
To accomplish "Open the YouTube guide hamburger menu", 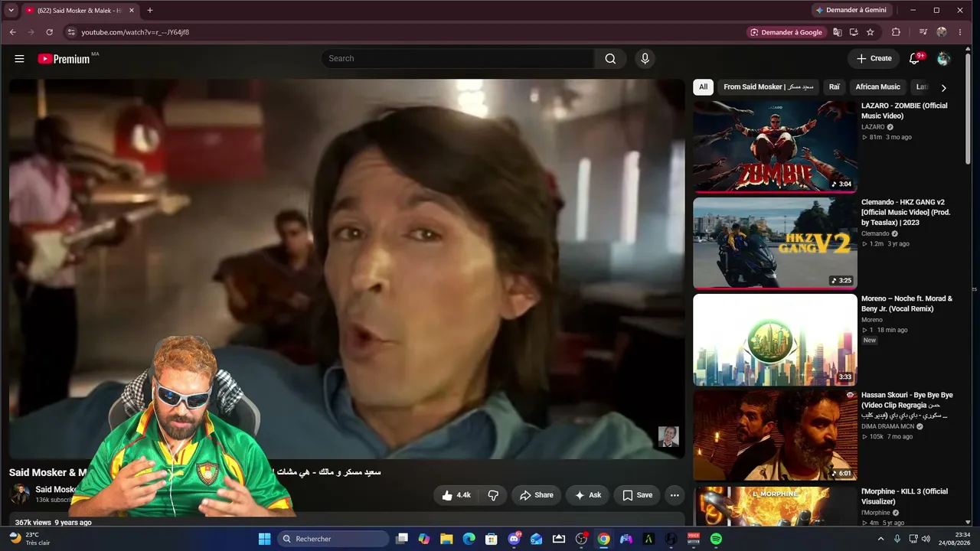I will (x=19, y=59).
